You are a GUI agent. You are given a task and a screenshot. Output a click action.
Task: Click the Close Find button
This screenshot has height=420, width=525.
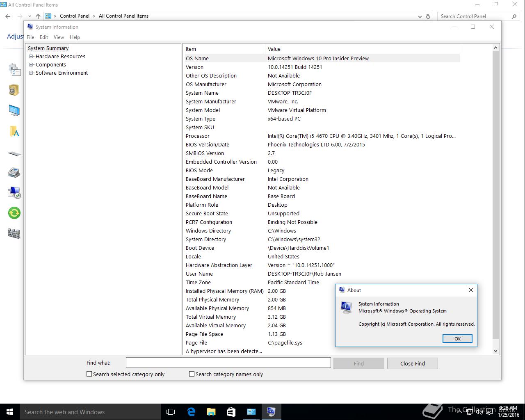[413, 363]
